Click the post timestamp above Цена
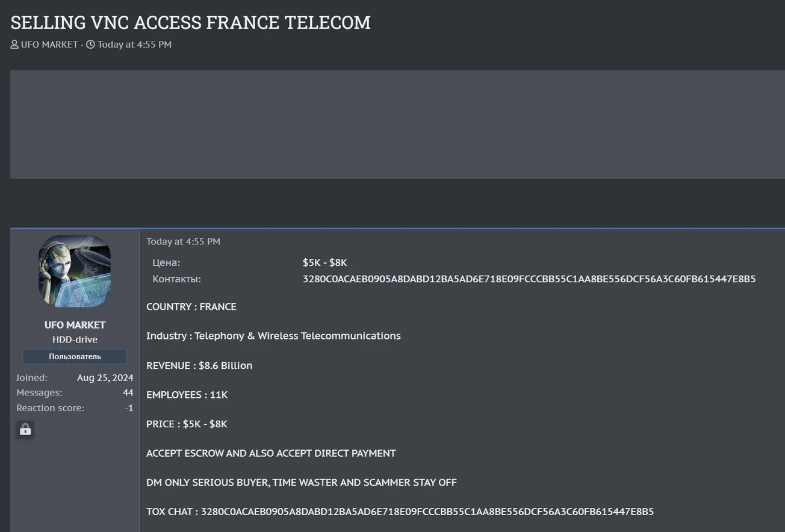This screenshot has width=785, height=532. click(183, 241)
